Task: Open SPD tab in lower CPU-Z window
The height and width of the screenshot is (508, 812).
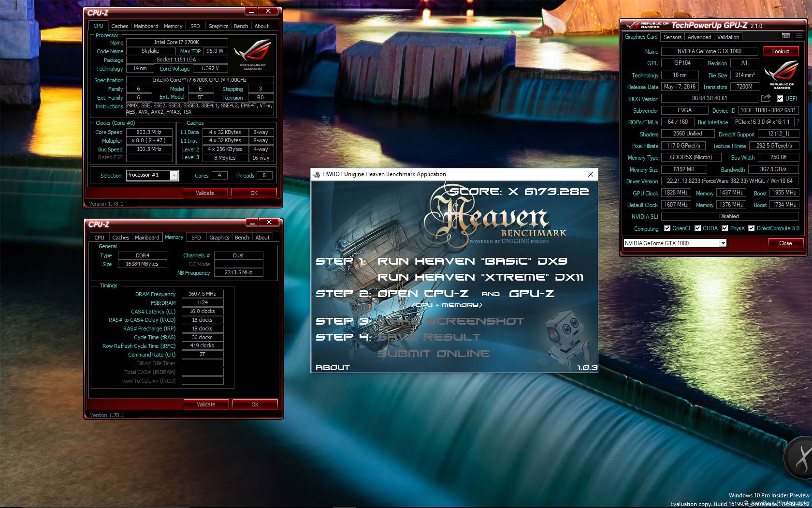Action: tap(196, 238)
